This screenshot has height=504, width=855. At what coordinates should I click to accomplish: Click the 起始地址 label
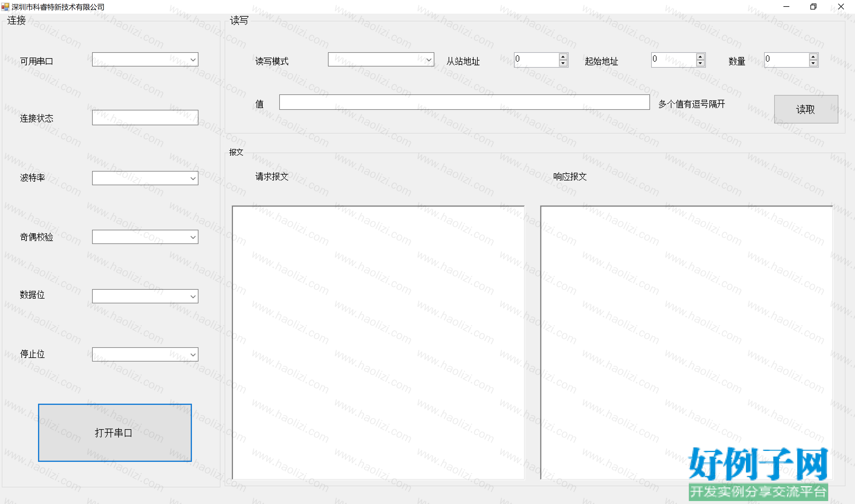tap(602, 61)
